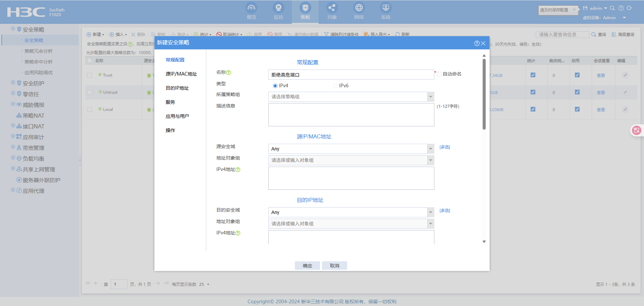Click the 清除列过滤条件 filter icon
This screenshot has height=306, width=644.
(x=326, y=34)
